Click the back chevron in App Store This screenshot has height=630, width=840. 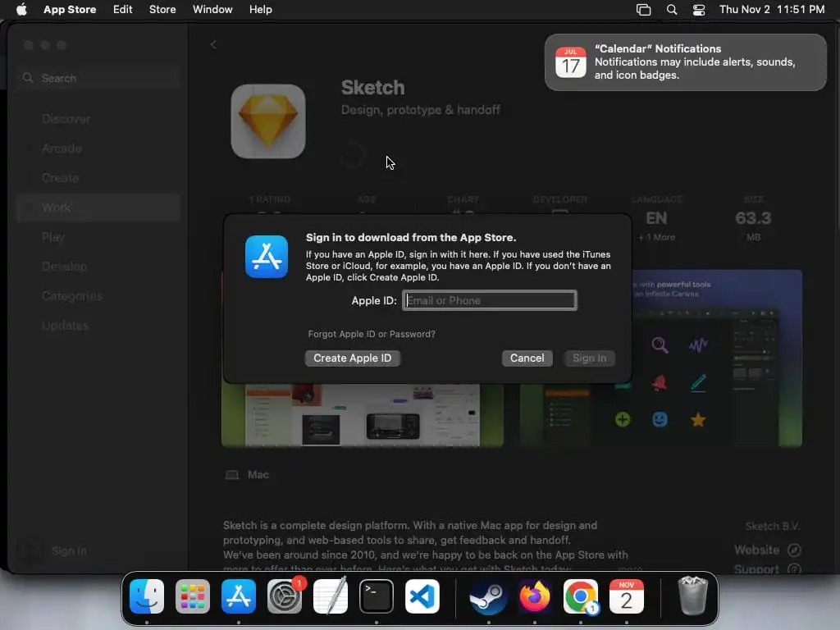coord(213,45)
